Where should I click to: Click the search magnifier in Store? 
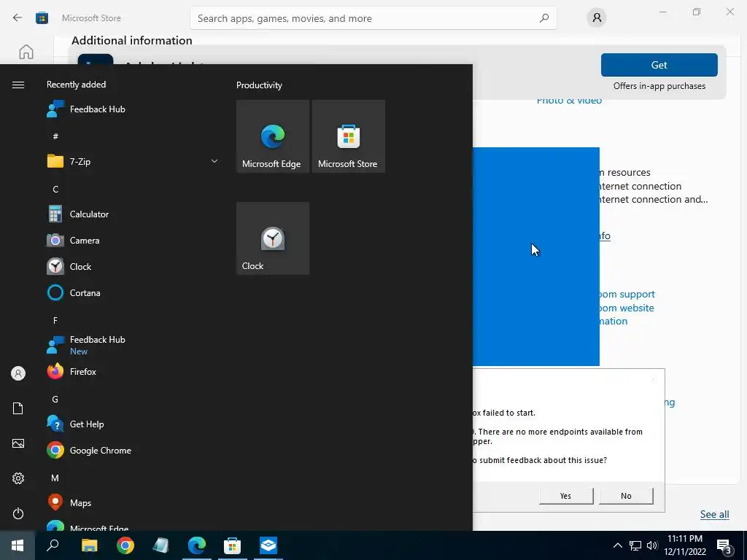[544, 18]
